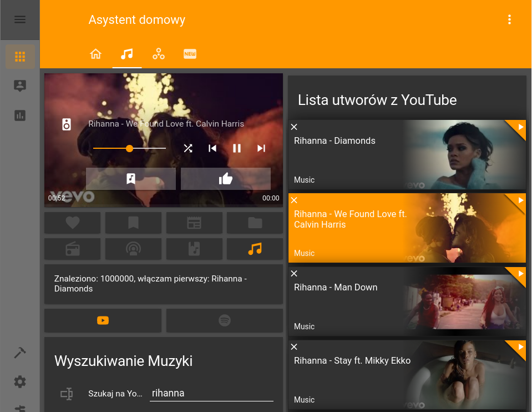Open the settings gear in the sidebar
This screenshot has width=532, height=412.
tap(20, 382)
